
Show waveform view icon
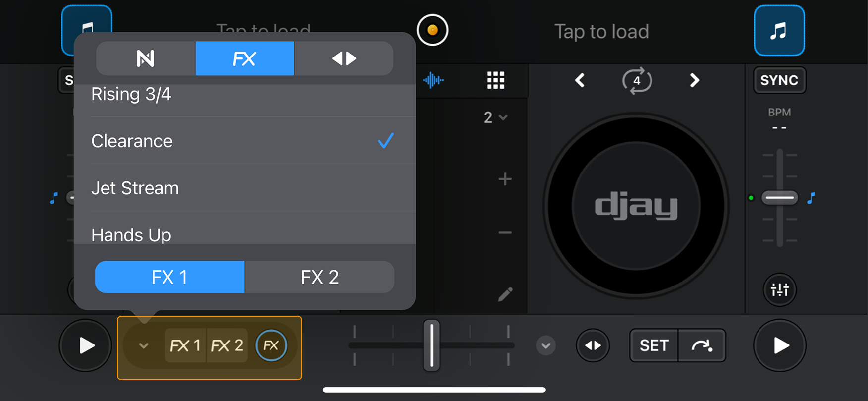(434, 80)
